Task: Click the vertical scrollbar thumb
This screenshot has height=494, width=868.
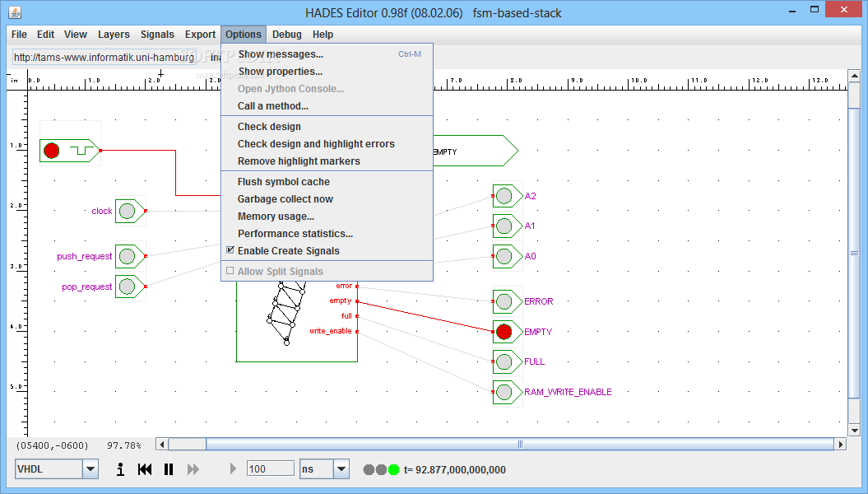Action: pyautogui.click(x=854, y=253)
